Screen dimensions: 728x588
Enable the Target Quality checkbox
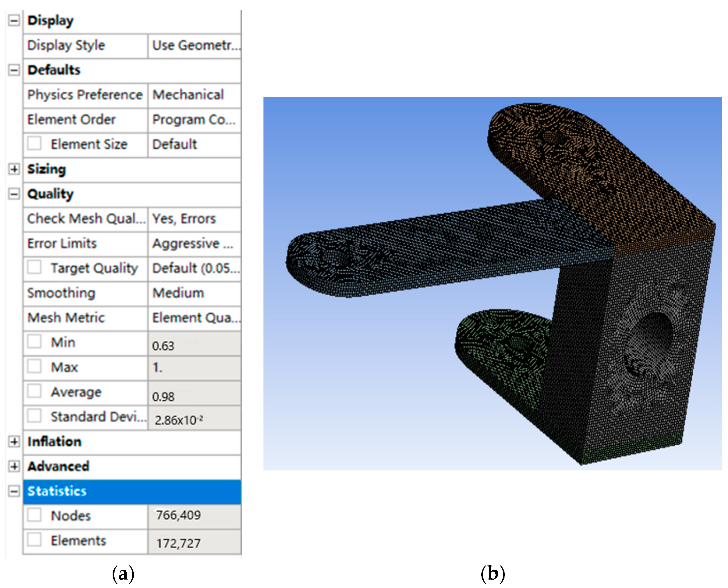pos(35,267)
